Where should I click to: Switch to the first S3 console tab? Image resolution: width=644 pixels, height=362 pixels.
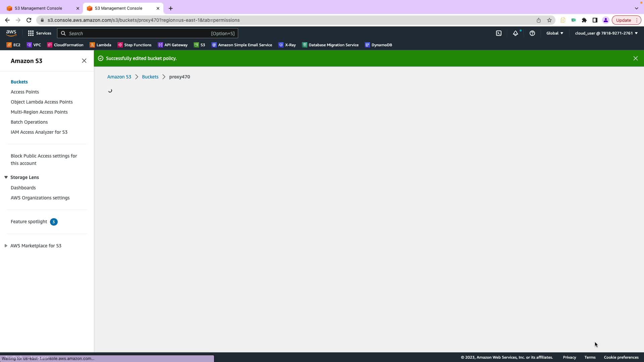coord(38,8)
